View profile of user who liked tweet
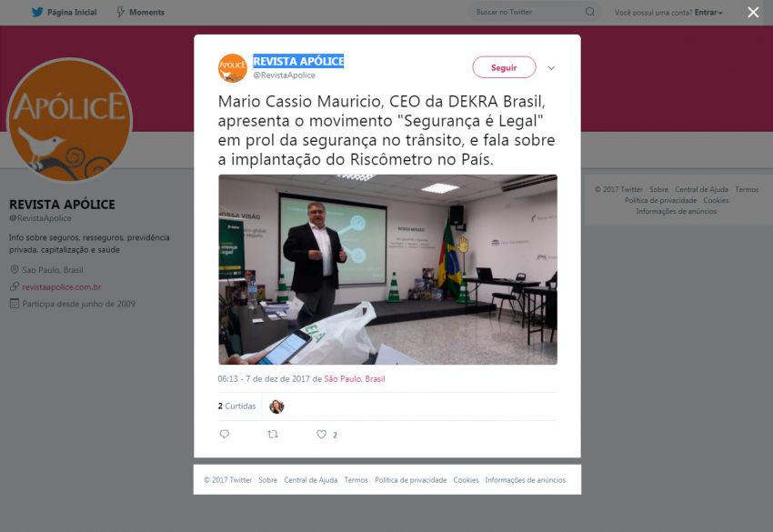The width and height of the screenshot is (773, 532). pyautogui.click(x=276, y=407)
